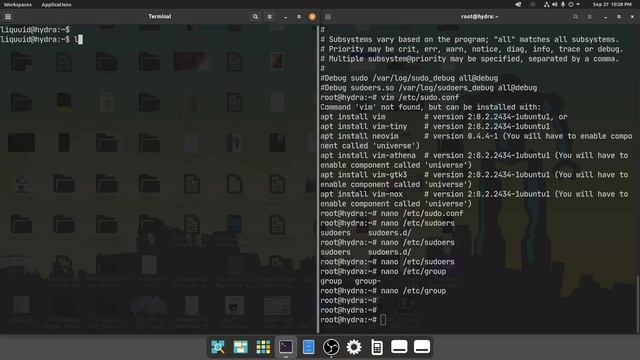Open the first mounted drive in dock
The height and width of the screenshot is (360, 640).
point(399,347)
